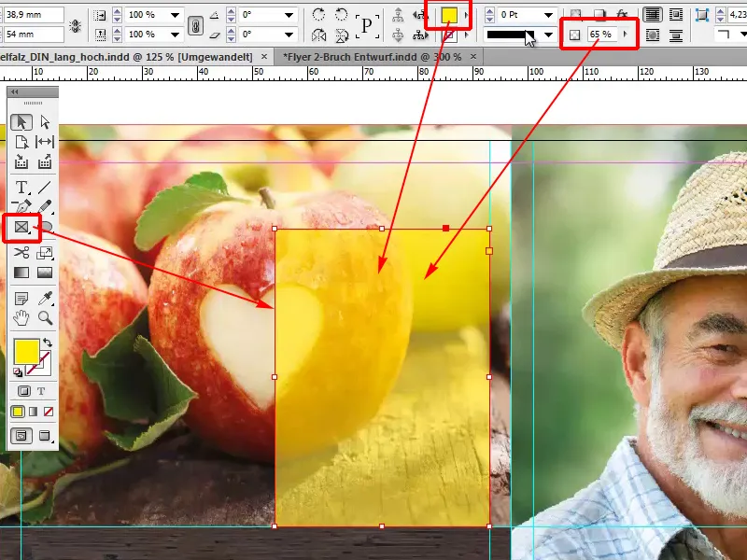This screenshot has height=560, width=747.
Task: Open shear angle dropdown
Action: pos(289,35)
